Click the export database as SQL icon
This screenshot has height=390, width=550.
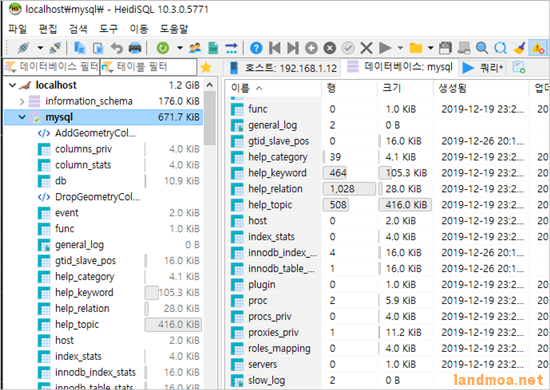pos(213,48)
